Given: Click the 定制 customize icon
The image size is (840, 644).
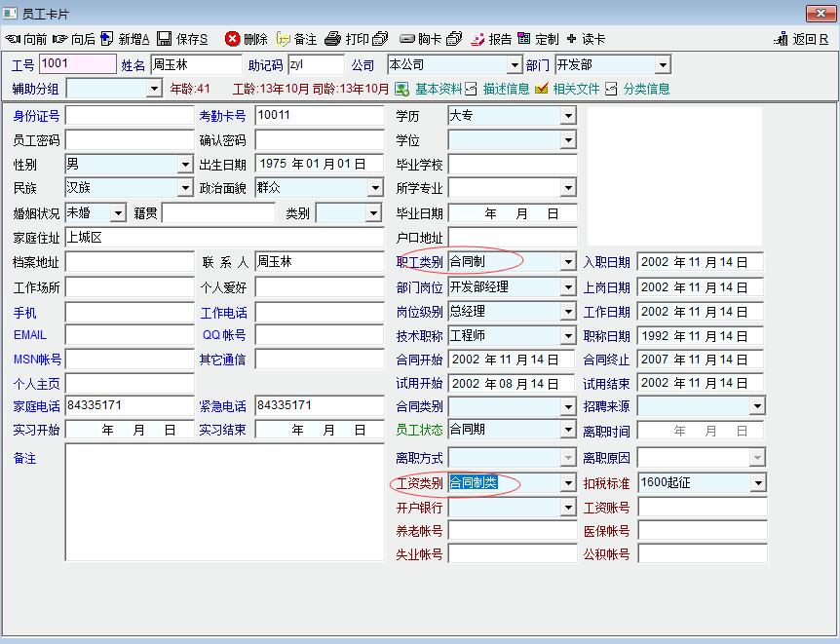Looking at the screenshot, I should pos(524,39).
